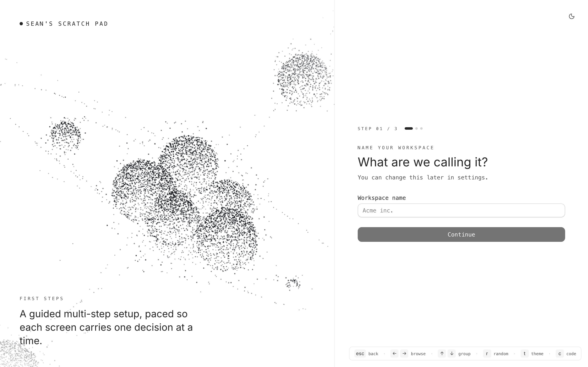Click the Workspace name label
Viewport: 588px width, 367px height.
pos(381,198)
